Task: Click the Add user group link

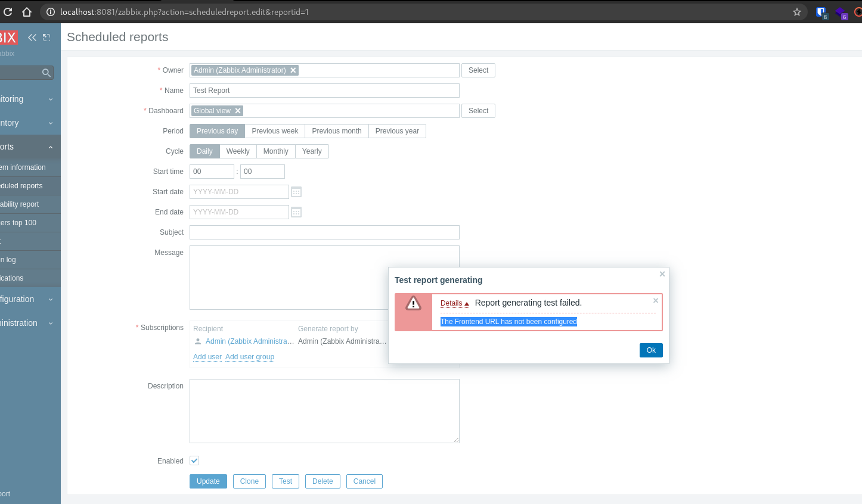Action: pos(250,357)
